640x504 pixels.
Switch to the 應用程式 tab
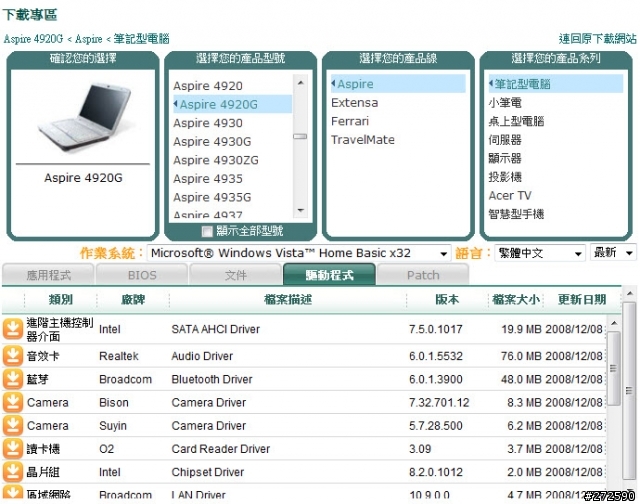coord(48,275)
